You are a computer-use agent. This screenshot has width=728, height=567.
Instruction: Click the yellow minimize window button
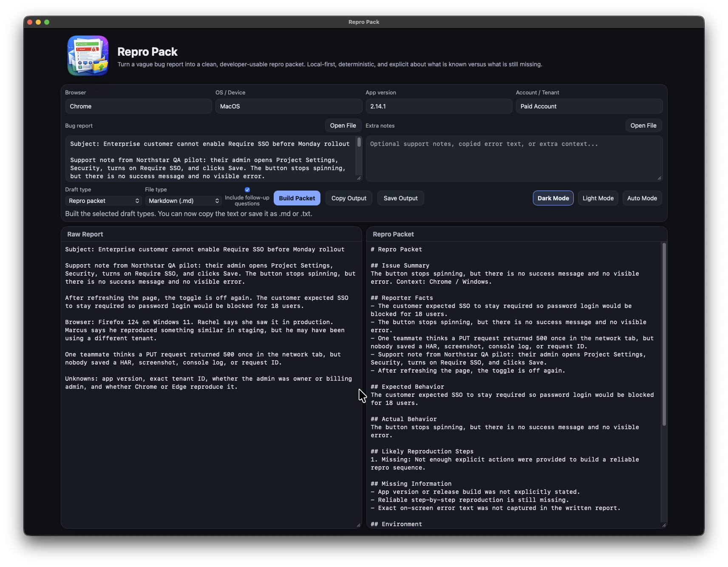[x=38, y=22]
